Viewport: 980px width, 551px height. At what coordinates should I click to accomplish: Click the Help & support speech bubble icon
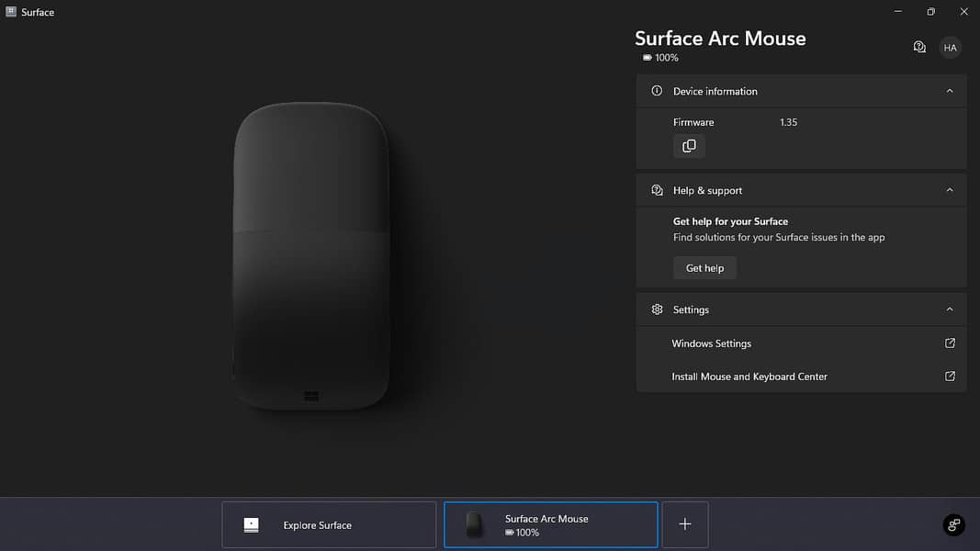[656, 190]
